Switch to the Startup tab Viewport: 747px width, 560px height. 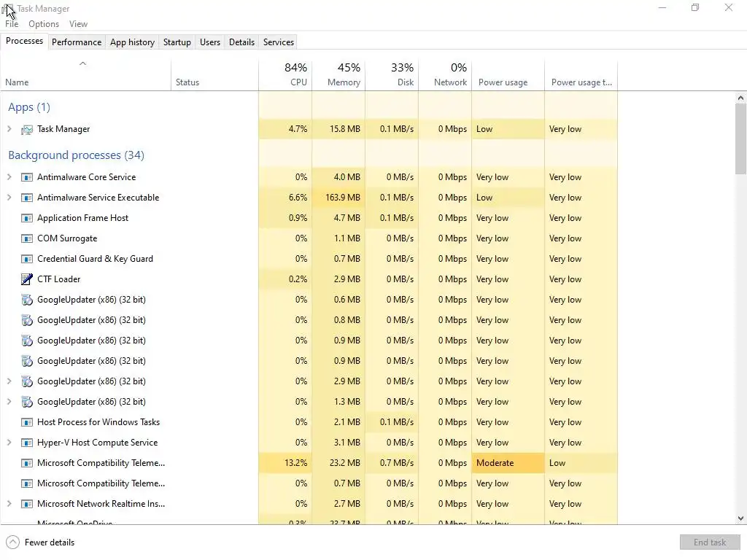177,42
